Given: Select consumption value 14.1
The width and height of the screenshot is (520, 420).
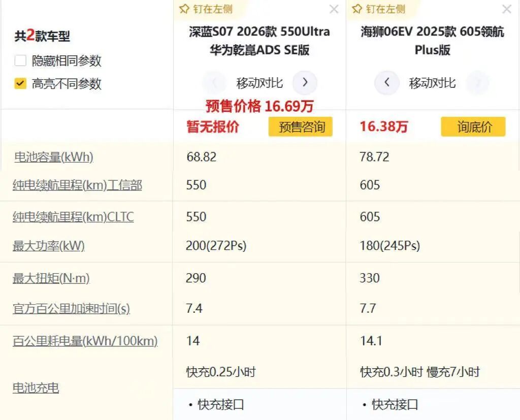Looking at the screenshot, I should tap(371, 341).
